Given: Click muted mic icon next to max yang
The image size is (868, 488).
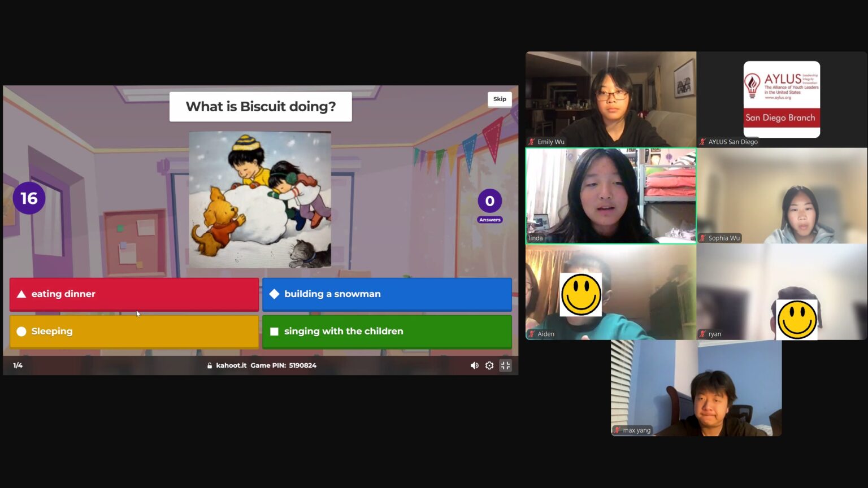Looking at the screenshot, I should coord(617,430).
